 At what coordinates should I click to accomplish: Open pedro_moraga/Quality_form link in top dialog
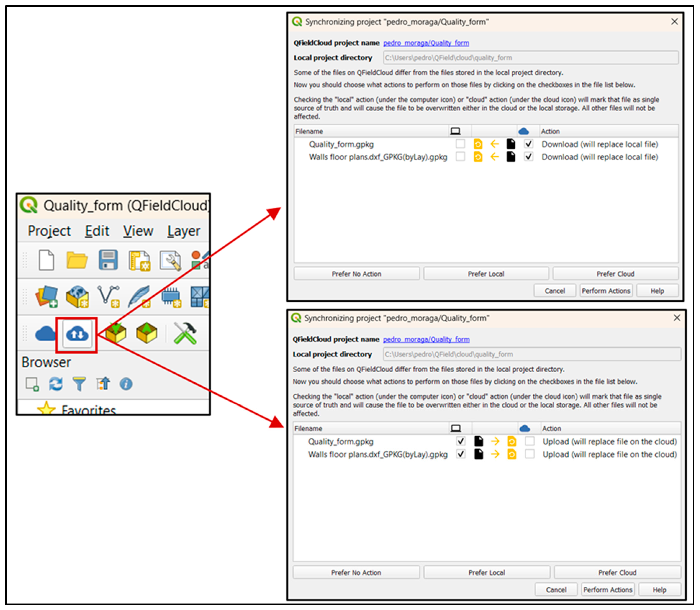426,43
